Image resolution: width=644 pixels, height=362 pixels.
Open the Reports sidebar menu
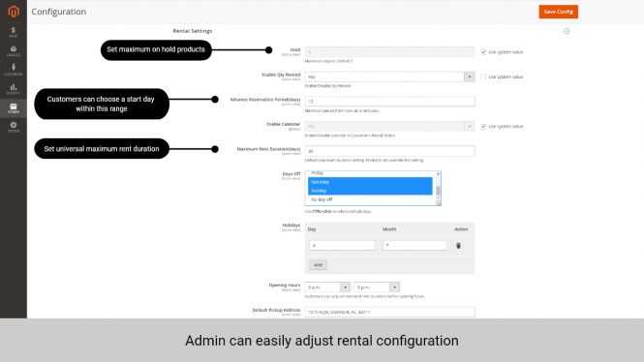click(x=14, y=89)
